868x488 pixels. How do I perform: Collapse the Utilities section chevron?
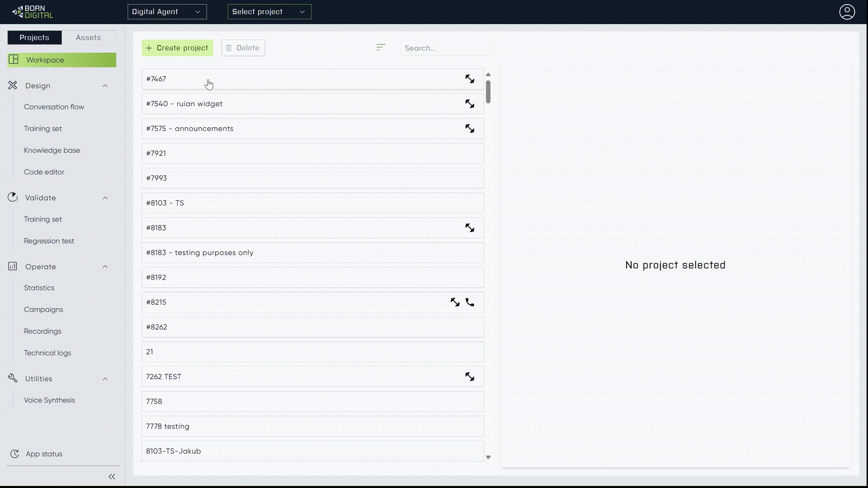[x=105, y=379]
